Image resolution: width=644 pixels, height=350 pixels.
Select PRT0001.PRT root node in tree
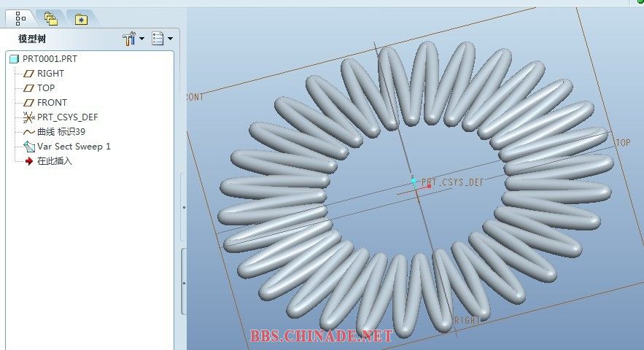tap(50, 59)
